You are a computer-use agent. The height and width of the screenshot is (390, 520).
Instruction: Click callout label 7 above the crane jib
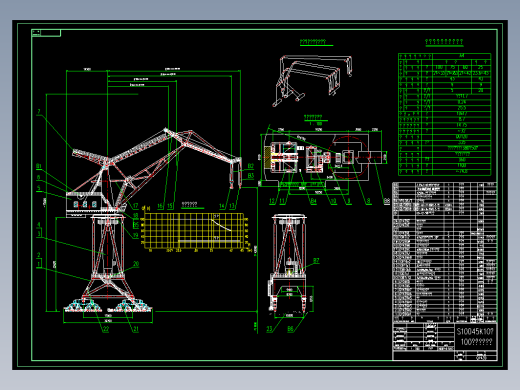click(39, 112)
